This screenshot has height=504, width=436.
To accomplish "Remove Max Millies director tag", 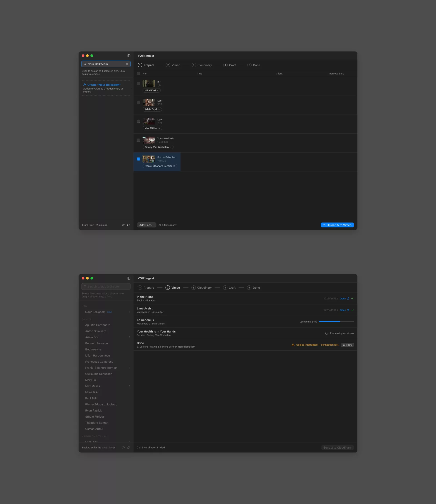I will [159, 128].
